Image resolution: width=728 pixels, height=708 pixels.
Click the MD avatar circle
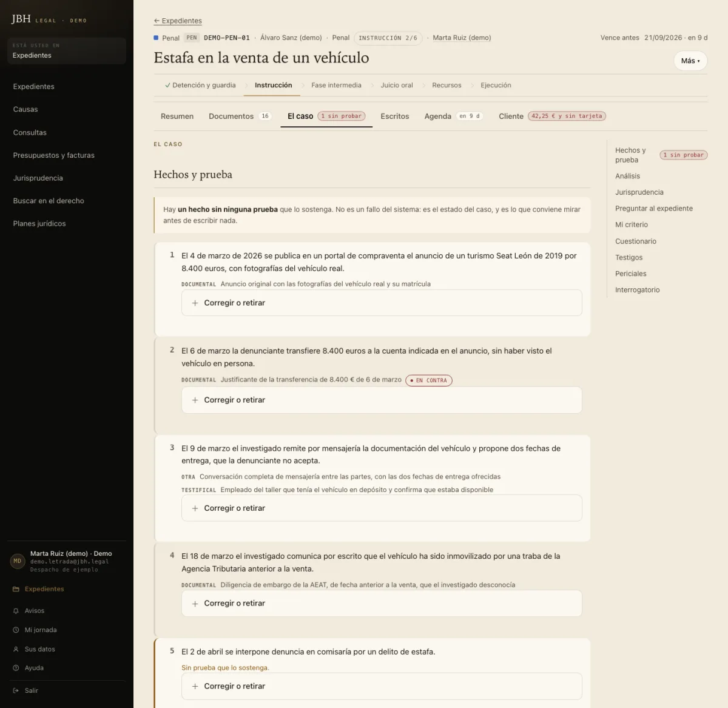coord(18,561)
